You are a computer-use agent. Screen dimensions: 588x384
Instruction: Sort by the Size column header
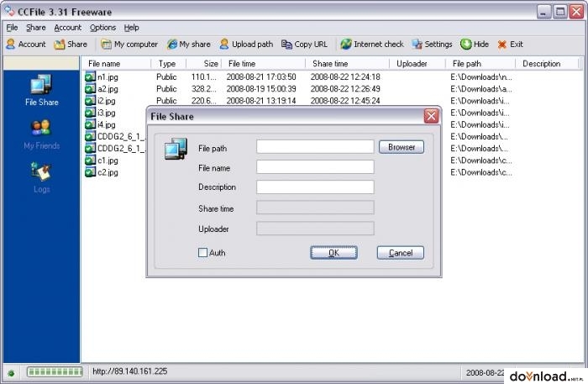[x=203, y=64]
